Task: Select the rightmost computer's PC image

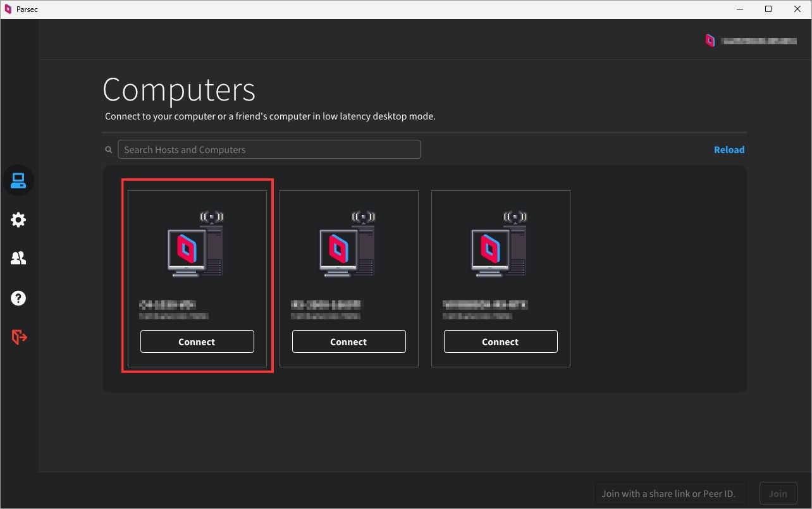Action: (x=498, y=245)
